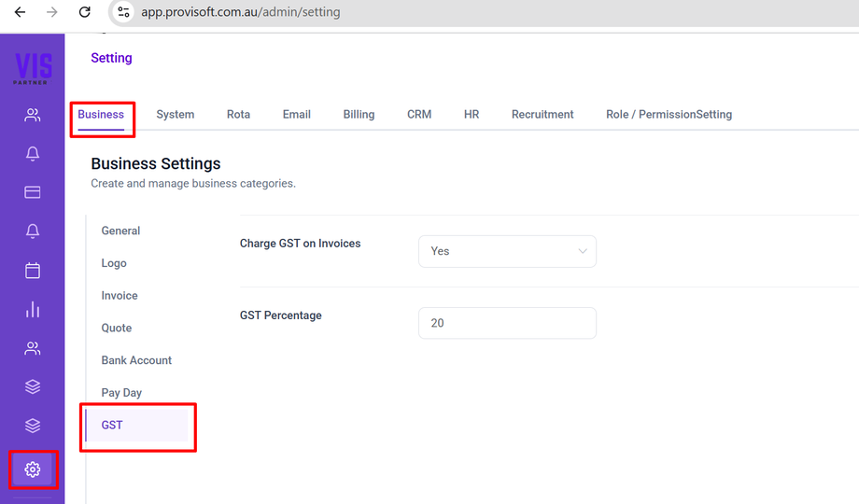
Task: Open the Settings gear icon in sidebar
Action: point(33,469)
